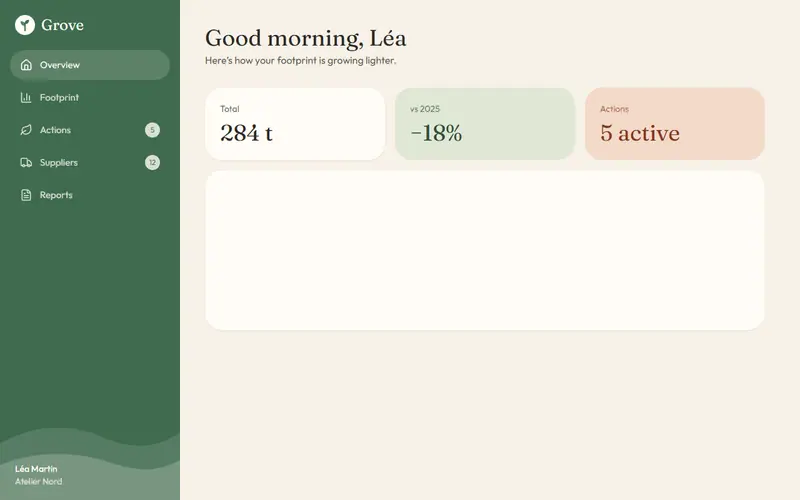Click the Reports document icon
Viewport: 800px width, 500px height.
(26, 195)
